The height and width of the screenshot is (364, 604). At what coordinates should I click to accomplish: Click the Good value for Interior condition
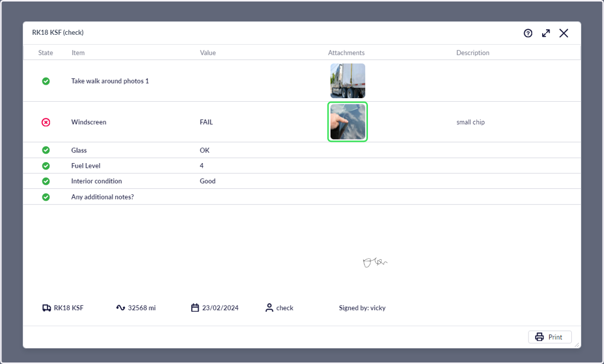coord(207,181)
